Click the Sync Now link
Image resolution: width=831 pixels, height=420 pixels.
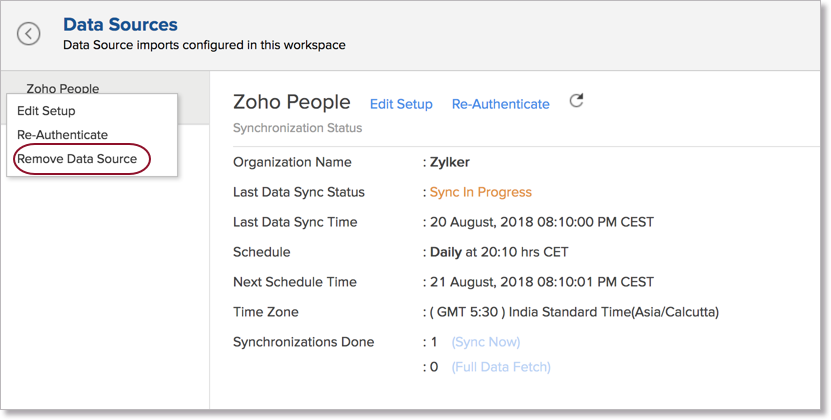click(x=486, y=342)
